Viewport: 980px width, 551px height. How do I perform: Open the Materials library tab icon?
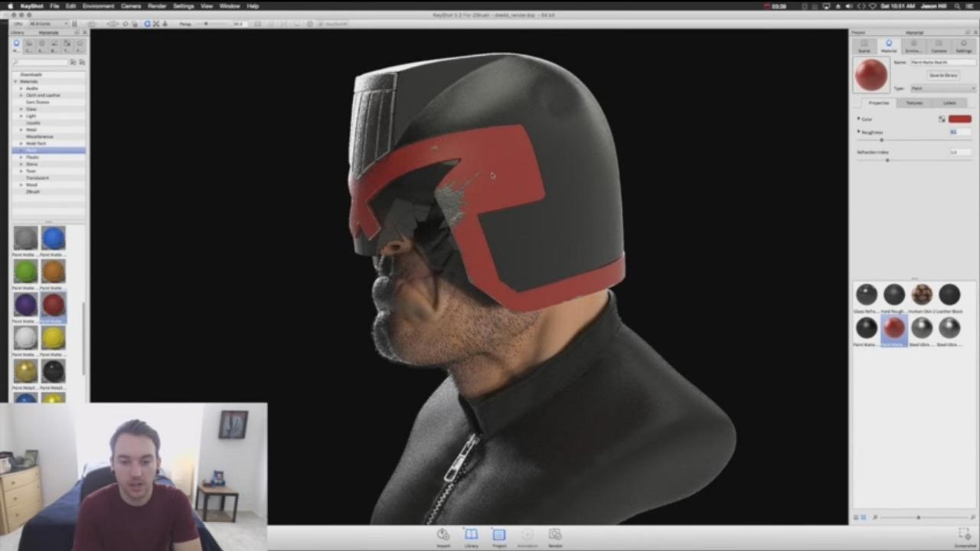point(16,45)
